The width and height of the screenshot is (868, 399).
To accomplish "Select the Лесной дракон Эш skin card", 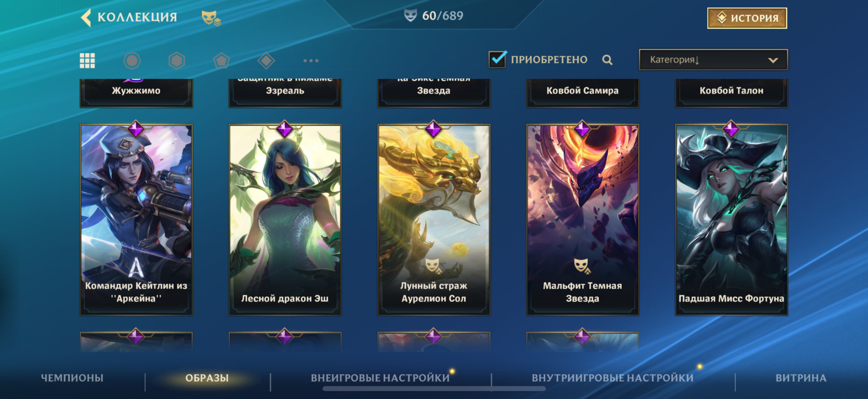I will (x=285, y=220).
